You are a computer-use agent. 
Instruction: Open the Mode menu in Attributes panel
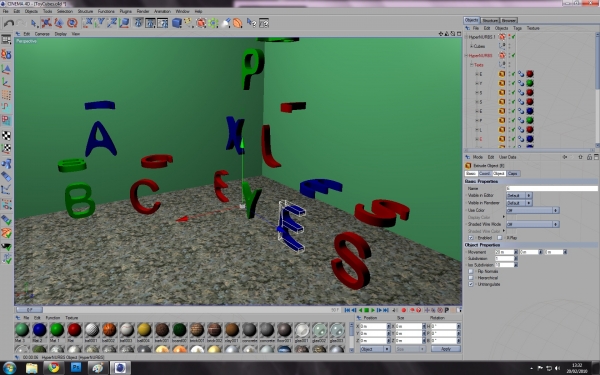click(x=478, y=157)
